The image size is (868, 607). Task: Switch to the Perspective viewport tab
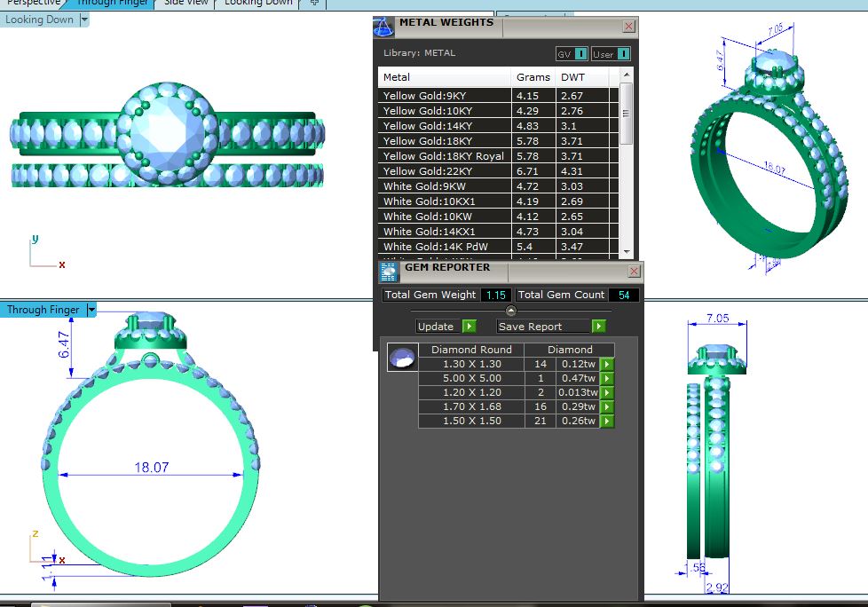(34, 3)
